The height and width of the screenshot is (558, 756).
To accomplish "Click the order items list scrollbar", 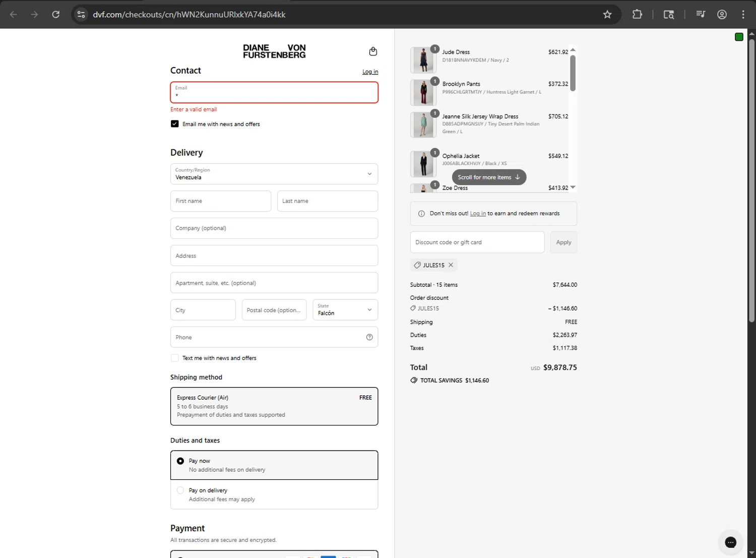I will (x=573, y=73).
